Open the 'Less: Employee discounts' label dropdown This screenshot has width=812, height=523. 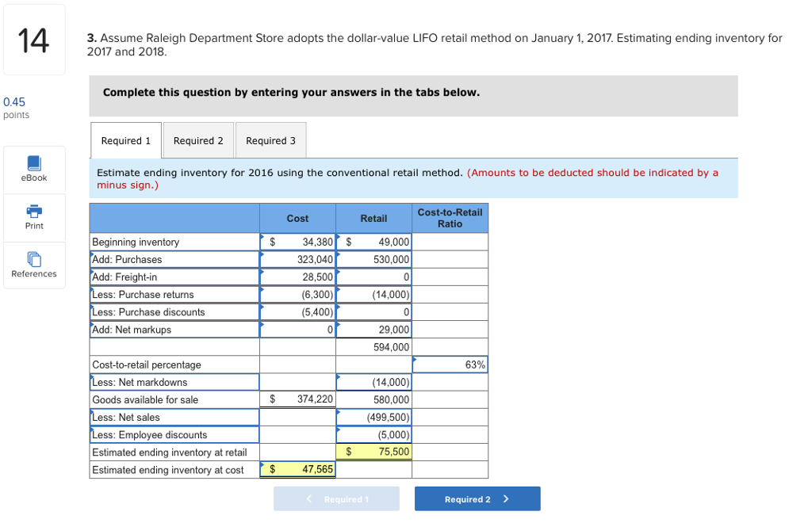tap(174, 435)
